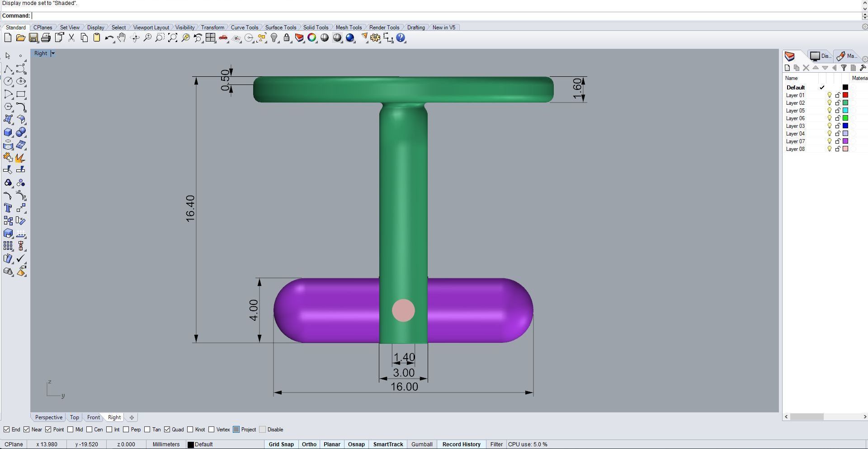Hide Layer 02 using its light bulb
868x449 pixels.
830,103
